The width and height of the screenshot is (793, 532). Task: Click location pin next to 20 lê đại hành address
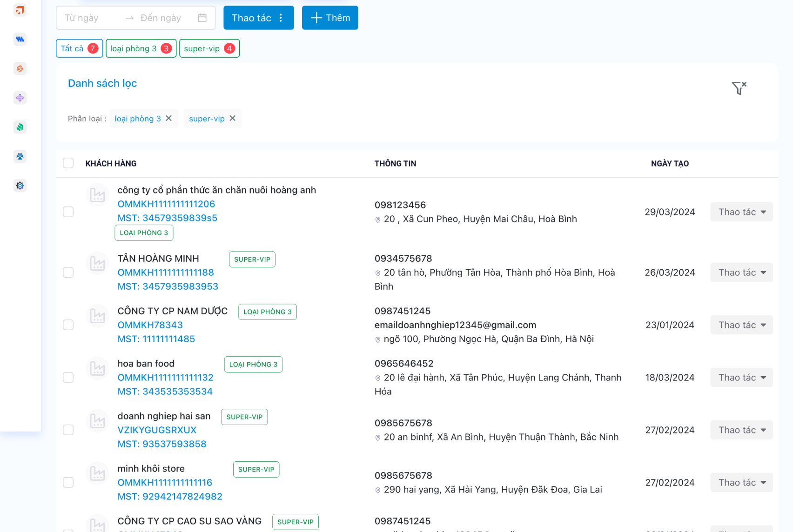tap(378, 378)
